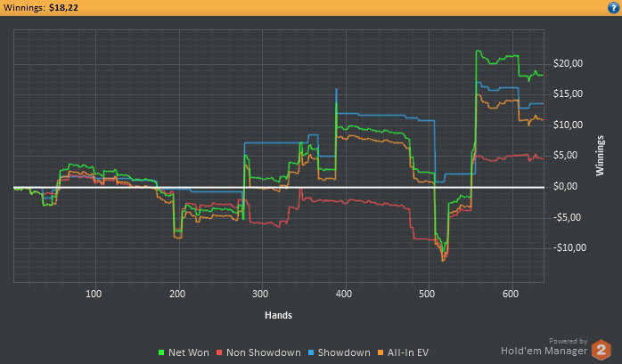Click the 400 hands x-axis label

344,294
